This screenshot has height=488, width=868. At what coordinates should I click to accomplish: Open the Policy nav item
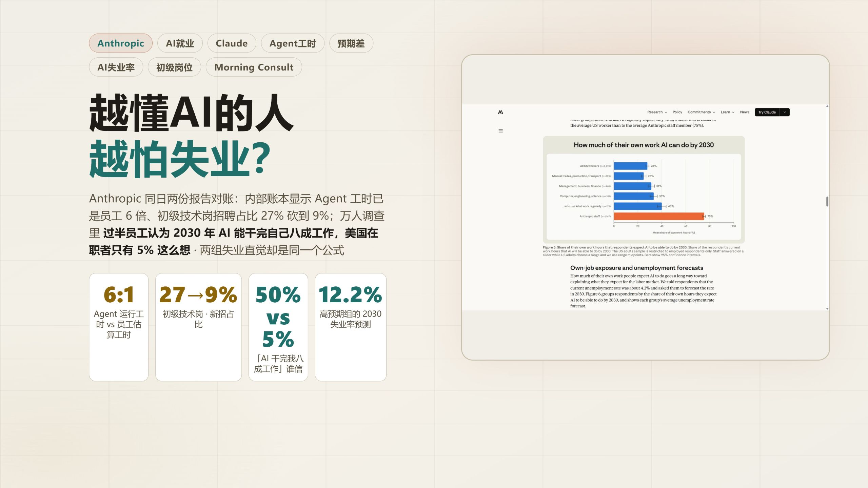(677, 112)
